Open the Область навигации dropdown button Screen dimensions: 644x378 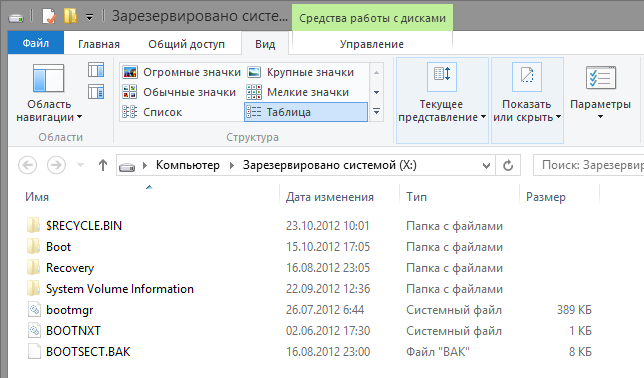[x=49, y=93]
